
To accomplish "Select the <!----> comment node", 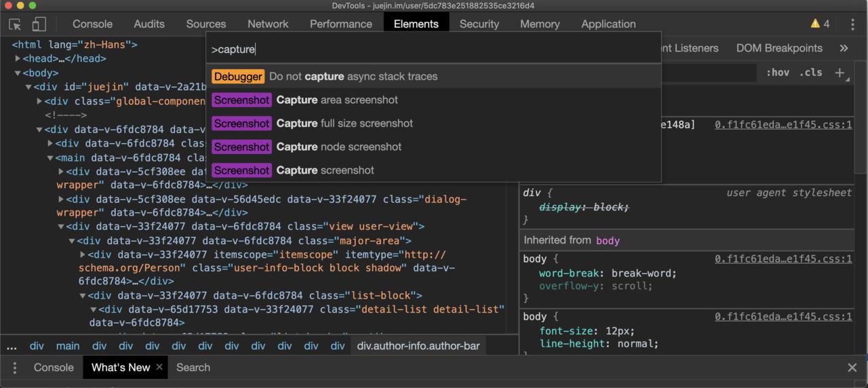I will 66,115.
